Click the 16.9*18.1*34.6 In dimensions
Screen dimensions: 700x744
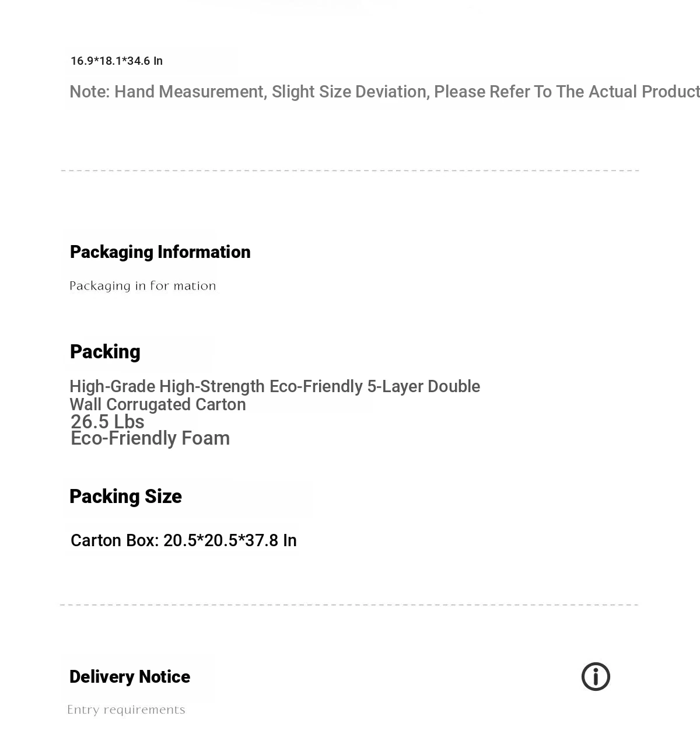[x=117, y=61]
